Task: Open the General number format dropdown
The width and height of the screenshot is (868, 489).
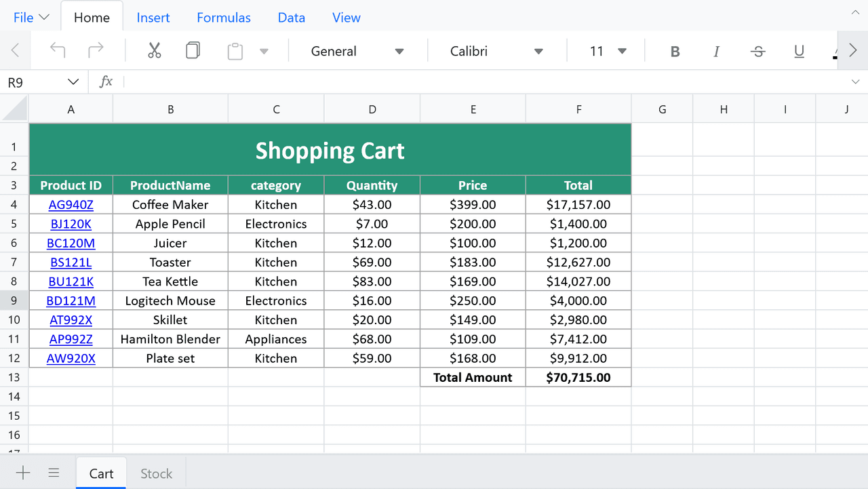Action: tap(357, 51)
